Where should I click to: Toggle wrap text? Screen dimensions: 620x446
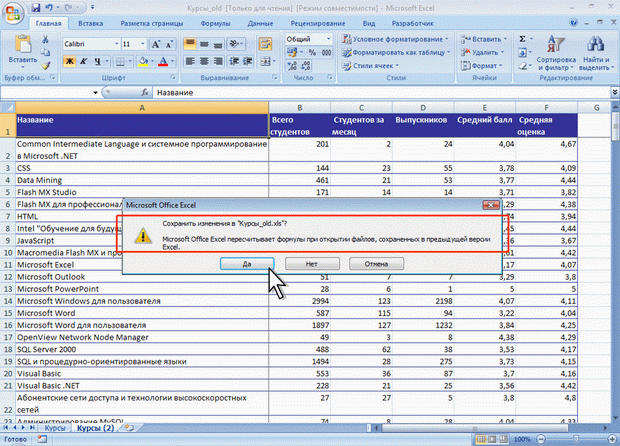(265, 44)
